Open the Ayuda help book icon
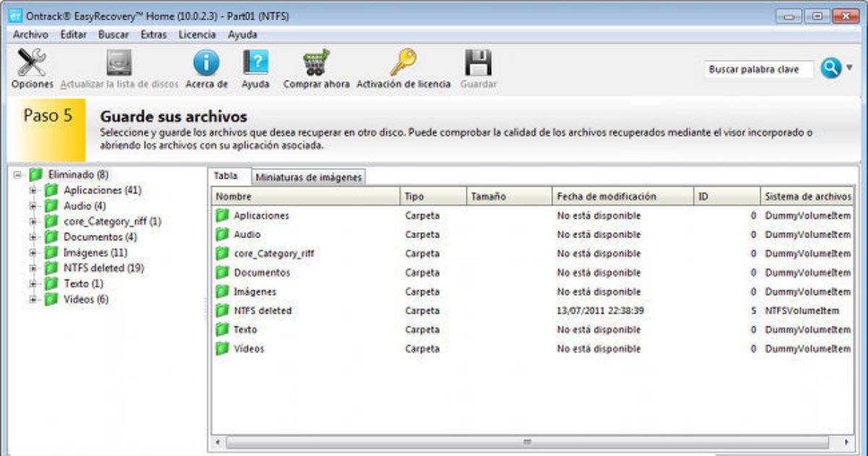 click(x=255, y=63)
